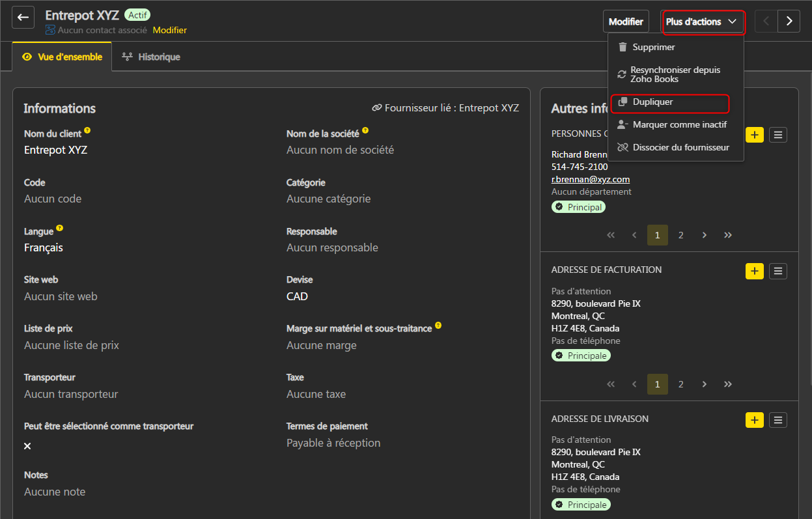Switch to the Historique tab
This screenshot has width=812, height=519.
151,57
